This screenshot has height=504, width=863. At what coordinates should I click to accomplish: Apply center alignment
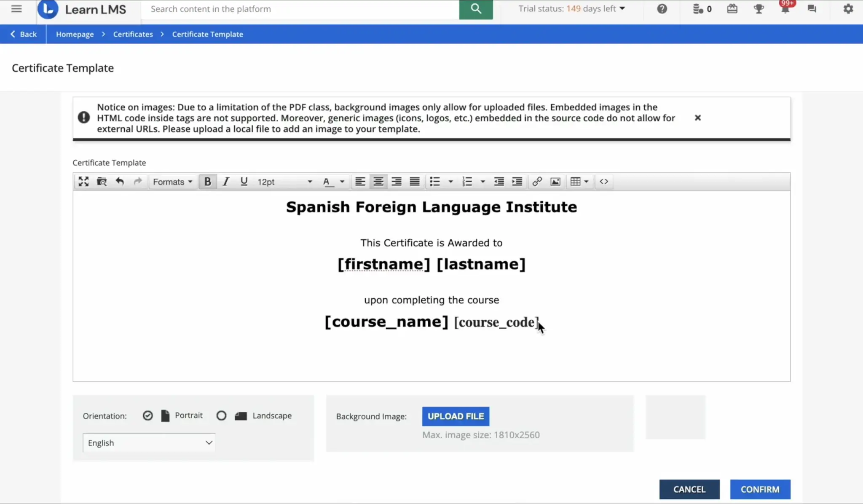(378, 181)
